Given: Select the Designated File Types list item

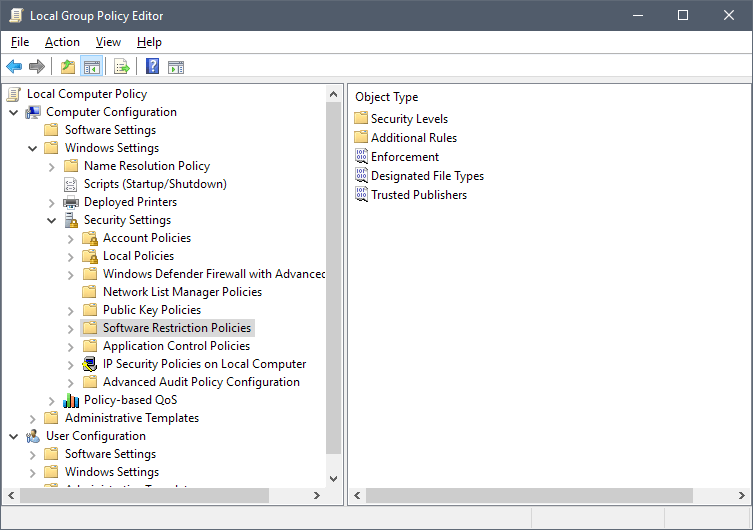Looking at the screenshot, I should pyautogui.click(x=427, y=176).
